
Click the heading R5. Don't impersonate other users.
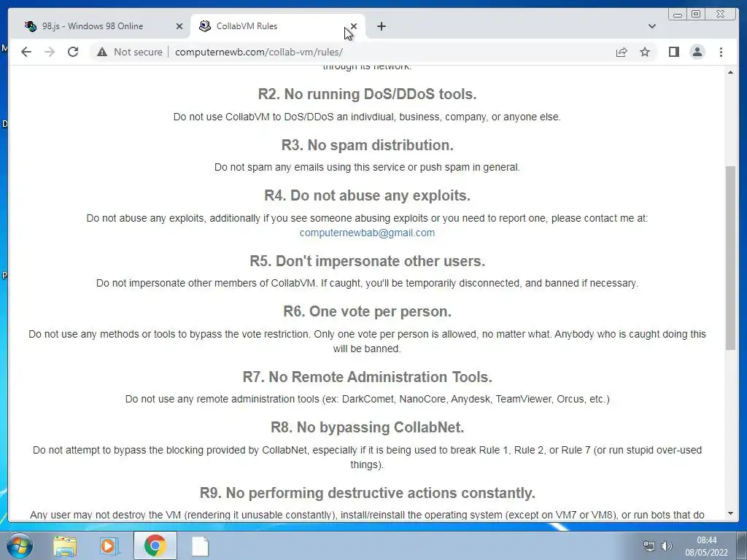[x=367, y=261]
